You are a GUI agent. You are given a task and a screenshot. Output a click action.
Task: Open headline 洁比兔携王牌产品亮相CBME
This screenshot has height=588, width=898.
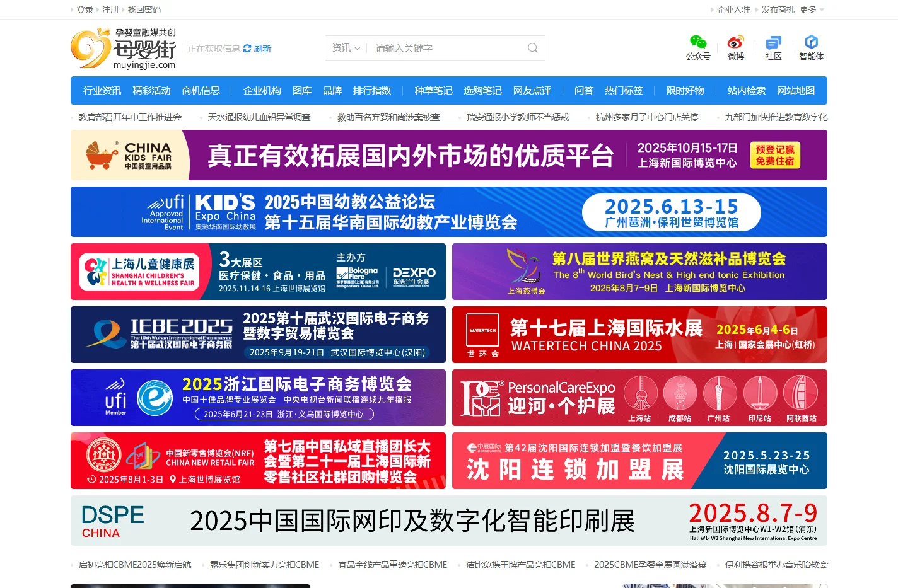[520, 565]
